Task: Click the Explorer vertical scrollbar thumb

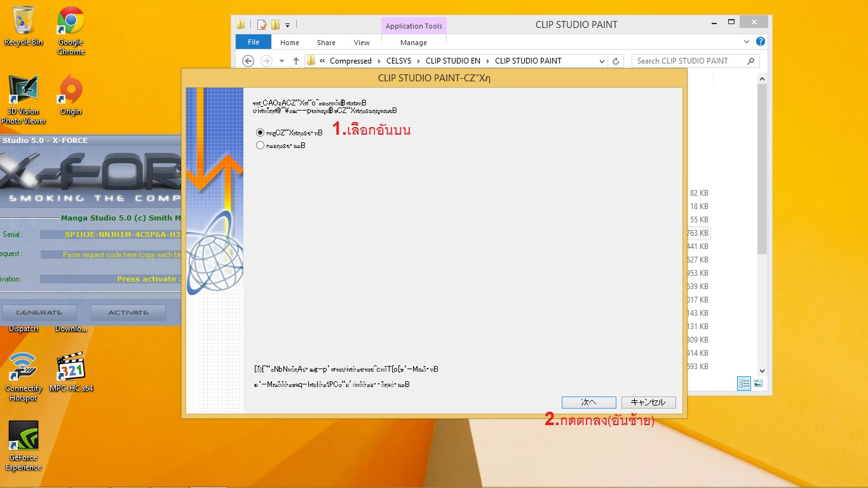Action: (x=763, y=168)
